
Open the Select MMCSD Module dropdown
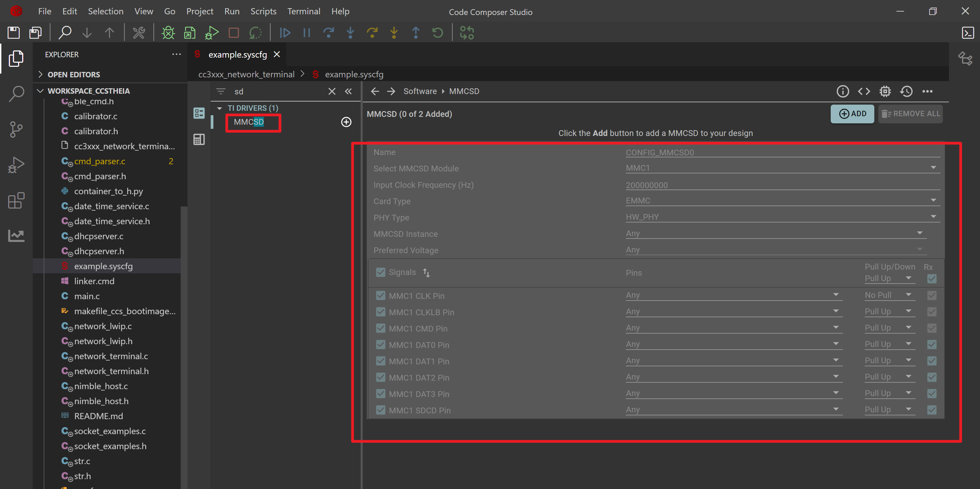(x=783, y=168)
